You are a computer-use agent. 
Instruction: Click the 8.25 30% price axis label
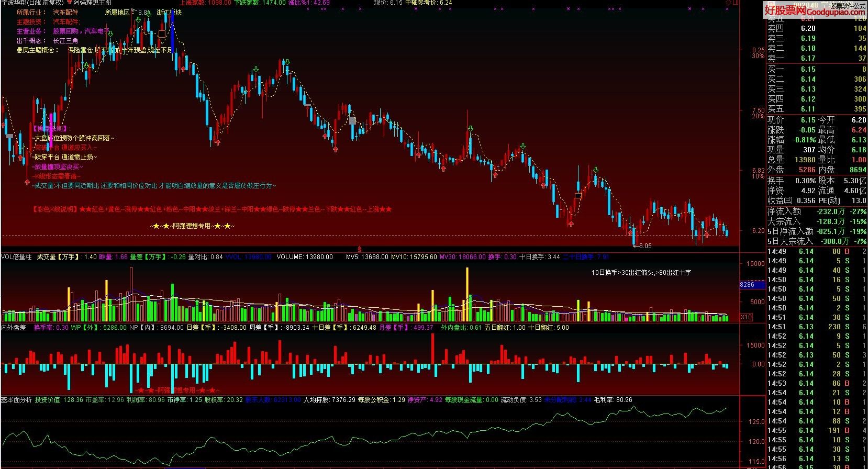tap(758, 53)
